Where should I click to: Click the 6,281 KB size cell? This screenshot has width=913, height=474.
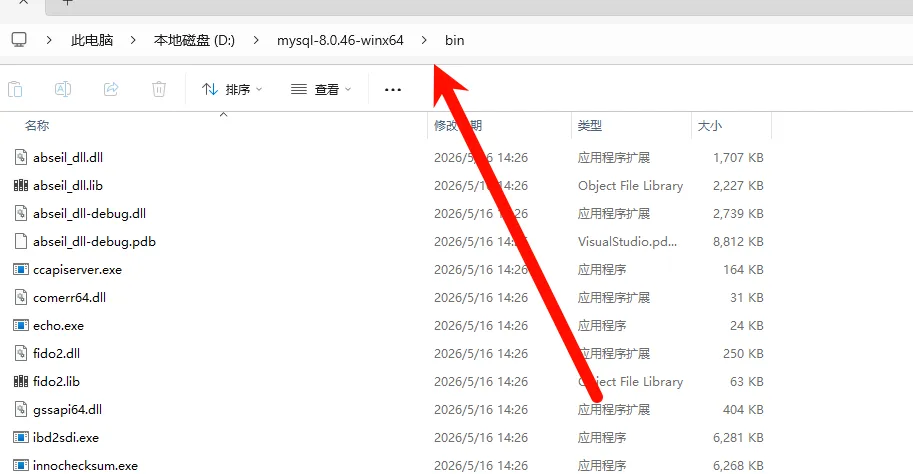click(x=738, y=437)
